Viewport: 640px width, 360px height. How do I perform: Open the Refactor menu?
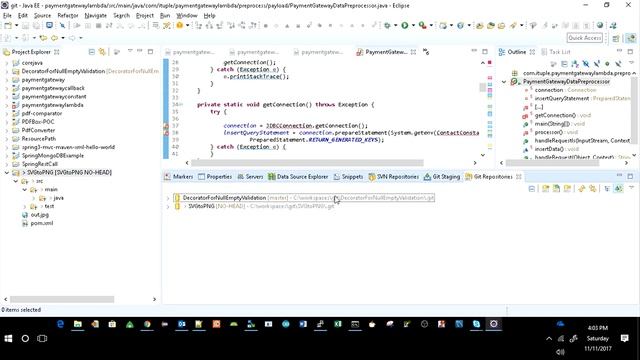point(68,16)
